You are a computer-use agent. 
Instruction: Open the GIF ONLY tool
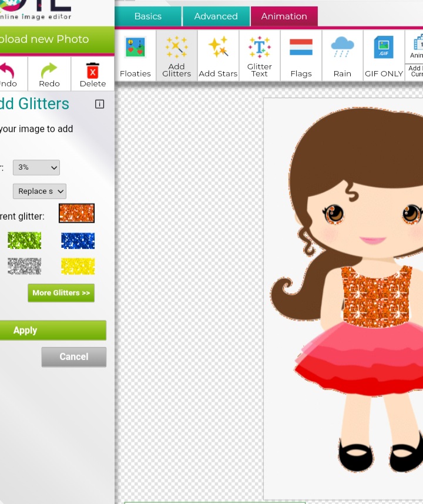click(384, 56)
